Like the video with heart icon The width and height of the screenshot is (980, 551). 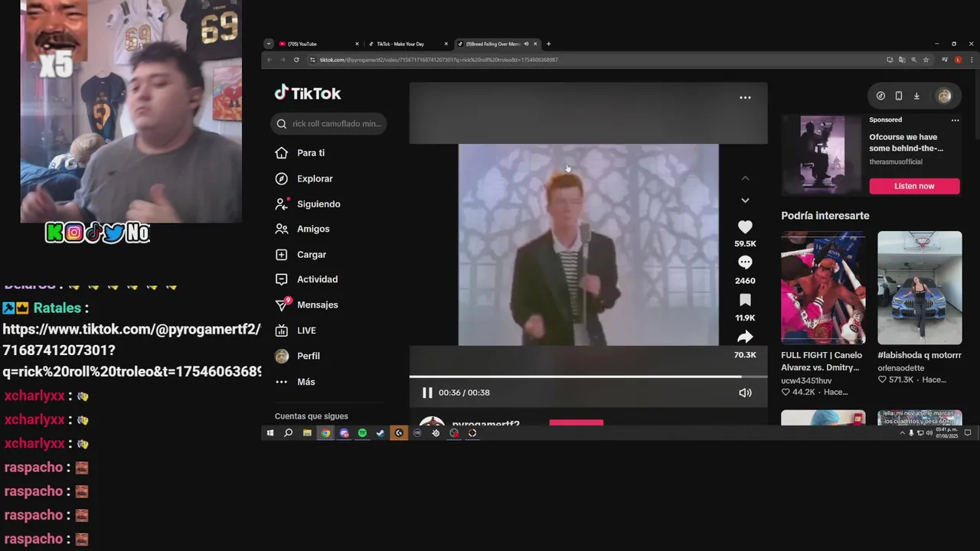tap(745, 227)
